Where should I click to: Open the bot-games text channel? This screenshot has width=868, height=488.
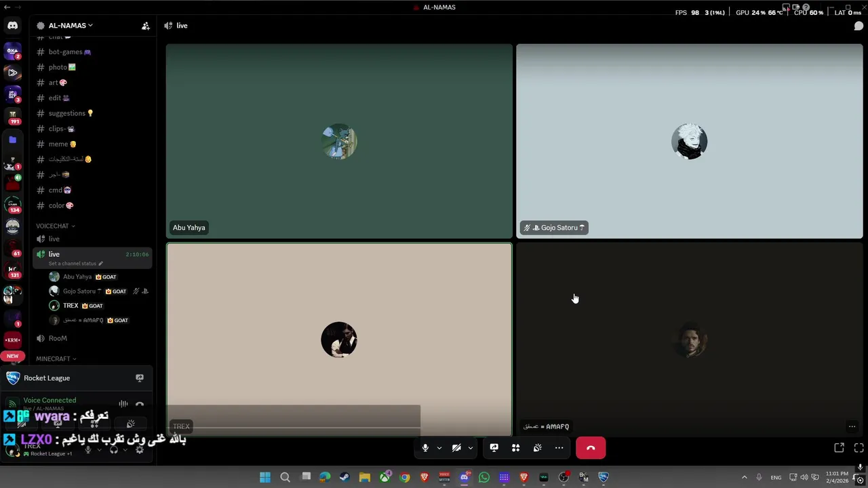pos(92,52)
